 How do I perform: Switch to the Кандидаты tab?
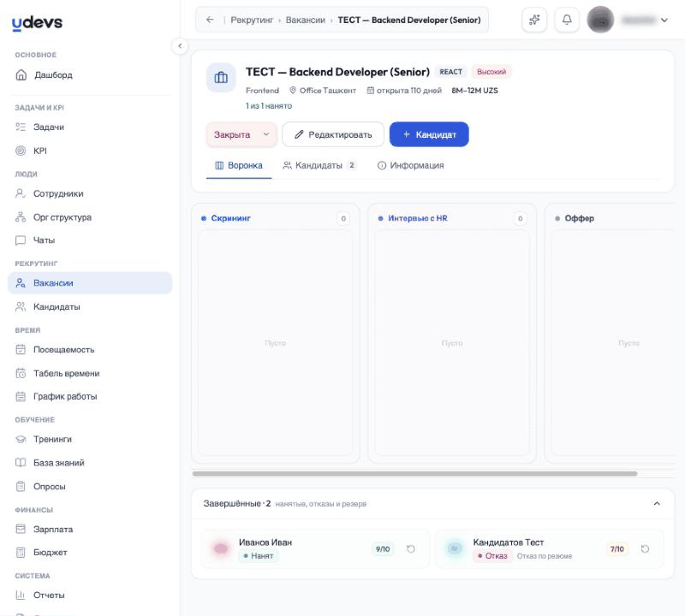(x=319, y=165)
